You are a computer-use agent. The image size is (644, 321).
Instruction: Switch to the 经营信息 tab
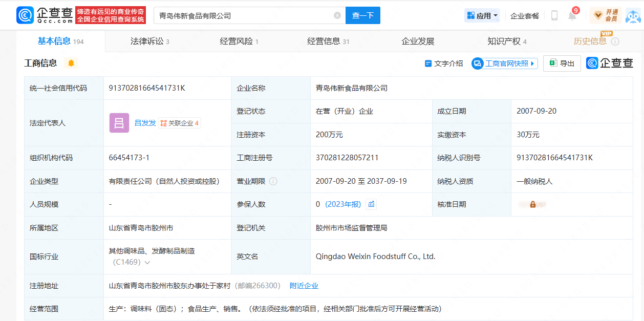pyautogui.click(x=328, y=41)
